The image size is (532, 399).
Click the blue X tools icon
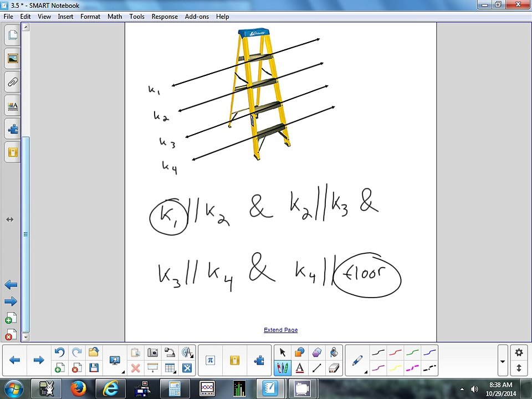click(x=187, y=368)
